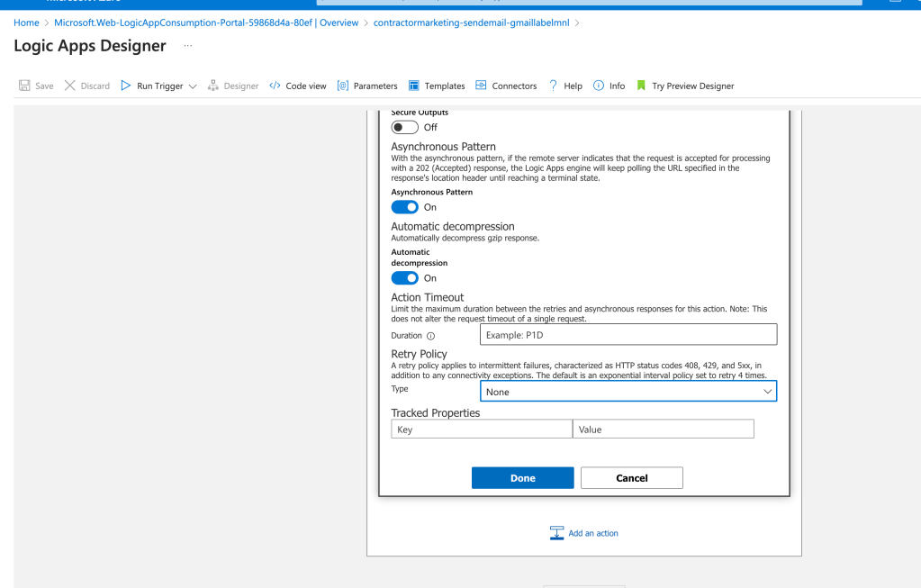Click the Try Preview Designer label

(693, 86)
